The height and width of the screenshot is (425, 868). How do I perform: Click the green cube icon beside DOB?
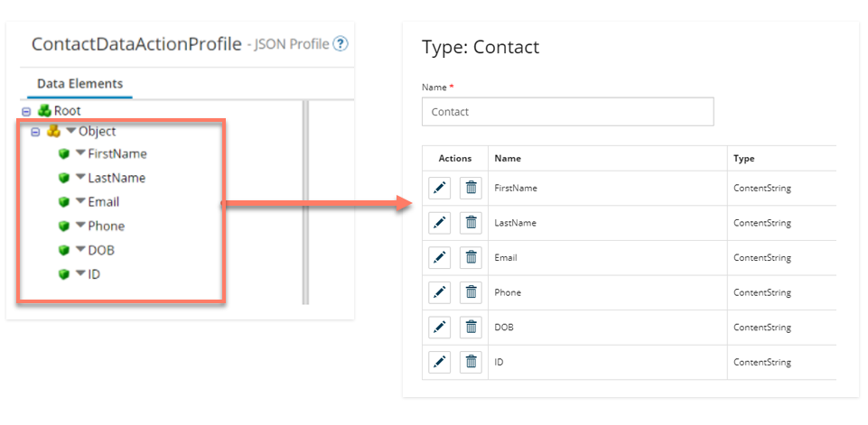63,250
